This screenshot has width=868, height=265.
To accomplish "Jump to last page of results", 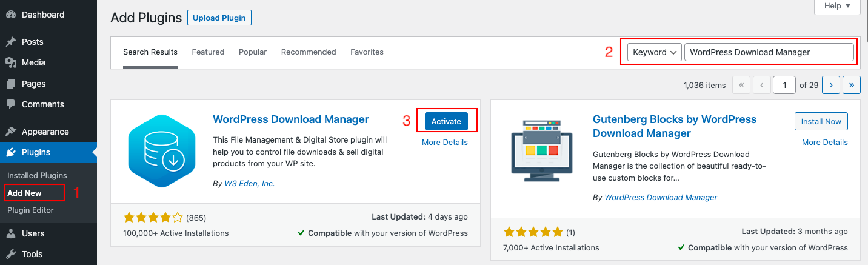I will 852,85.
